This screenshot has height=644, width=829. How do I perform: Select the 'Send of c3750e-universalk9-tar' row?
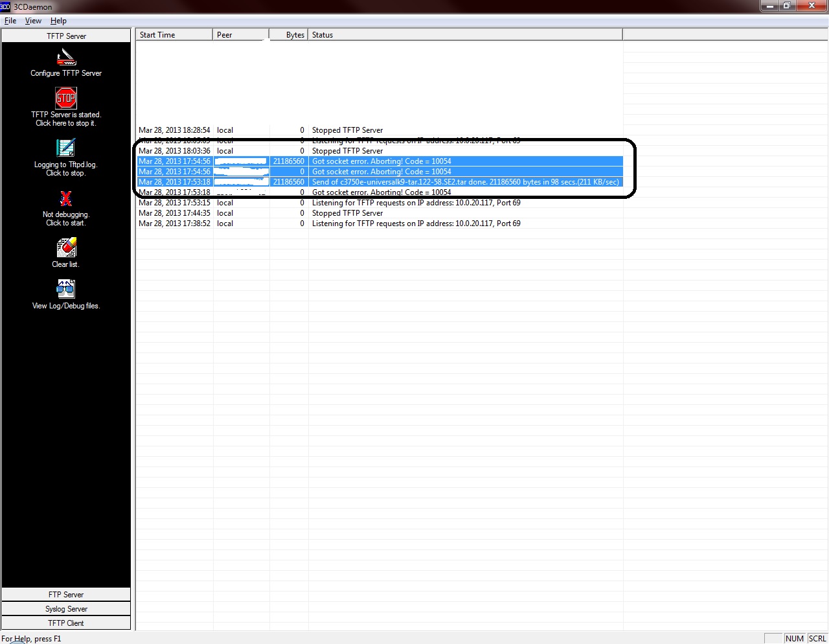click(x=380, y=182)
